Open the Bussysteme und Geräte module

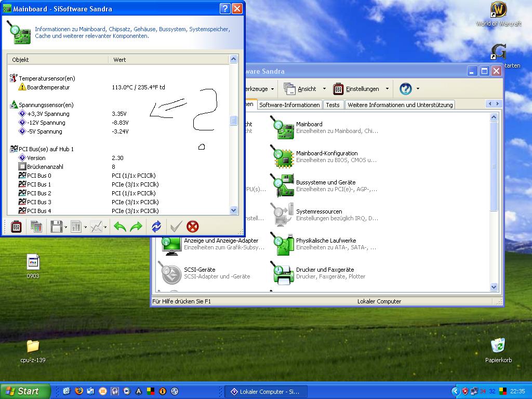point(282,185)
